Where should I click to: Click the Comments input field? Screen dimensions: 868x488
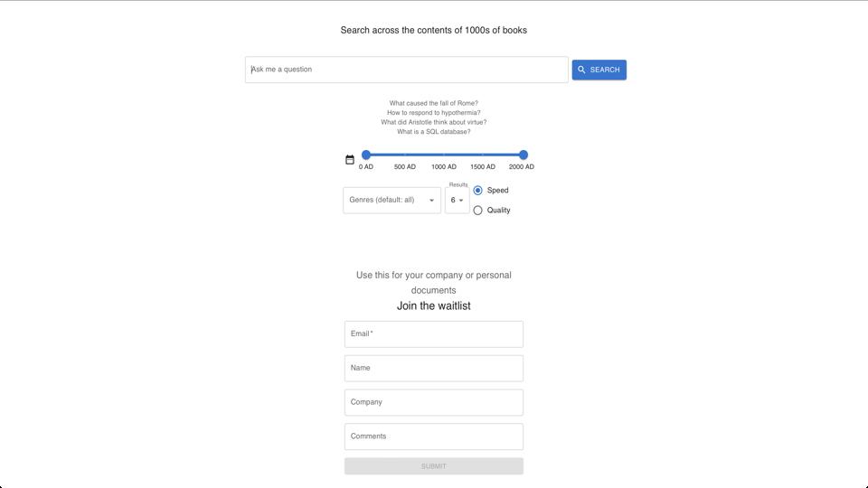(434, 436)
